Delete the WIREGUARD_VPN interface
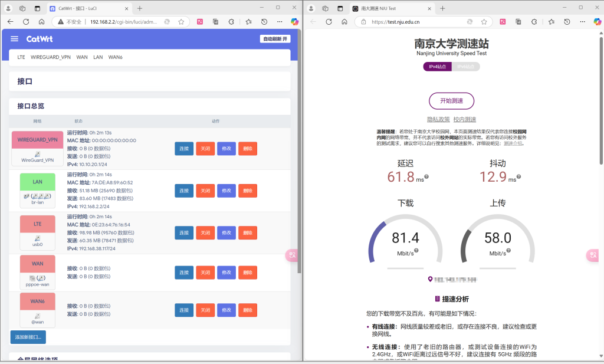Screen dimensions: 604x364 point(248,149)
